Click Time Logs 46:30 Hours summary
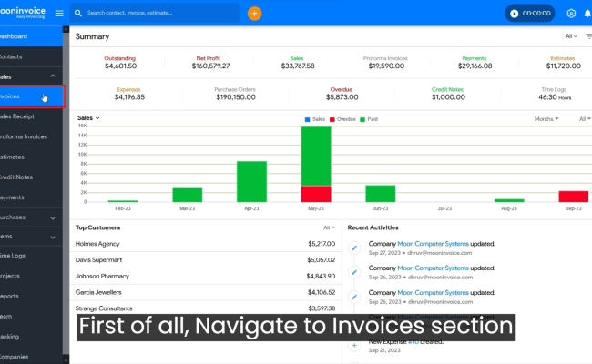 click(555, 94)
